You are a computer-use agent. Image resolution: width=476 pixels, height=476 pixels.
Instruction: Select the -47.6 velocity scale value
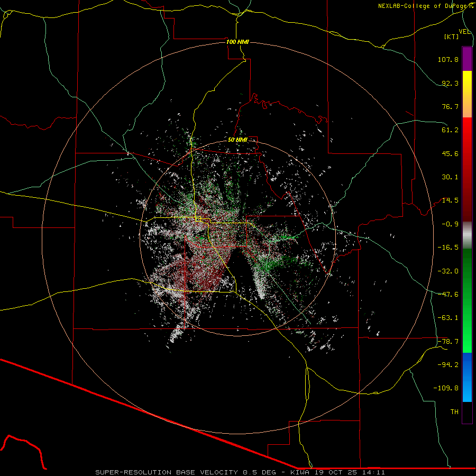[448, 295]
